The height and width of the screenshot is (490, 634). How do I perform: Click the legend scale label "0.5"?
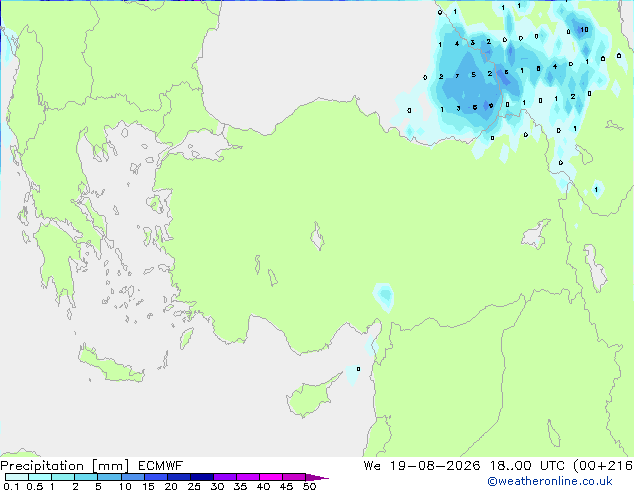tap(34, 486)
